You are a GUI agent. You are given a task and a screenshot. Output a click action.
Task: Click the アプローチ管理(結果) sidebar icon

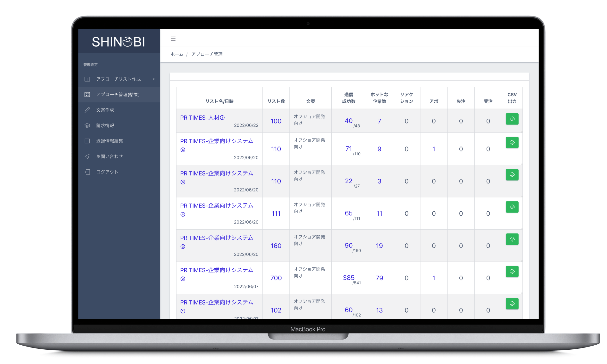(87, 94)
